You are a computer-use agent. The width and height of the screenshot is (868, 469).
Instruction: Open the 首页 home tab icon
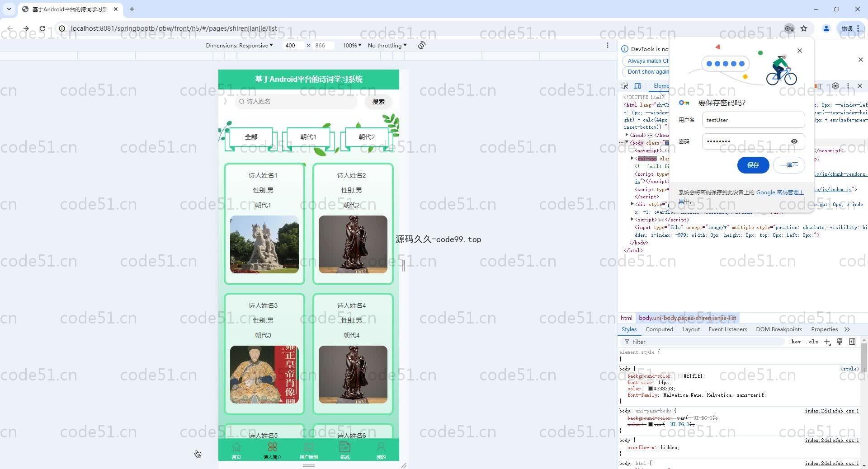(x=236, y=447)
